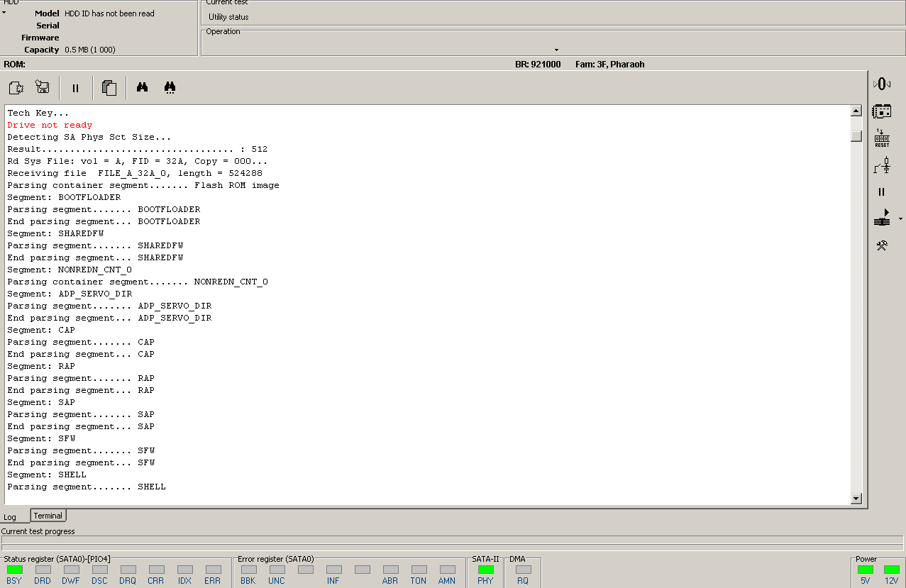
Task: Click the zero-positioning icon in the right sidebar
Action: click(881, 84)
